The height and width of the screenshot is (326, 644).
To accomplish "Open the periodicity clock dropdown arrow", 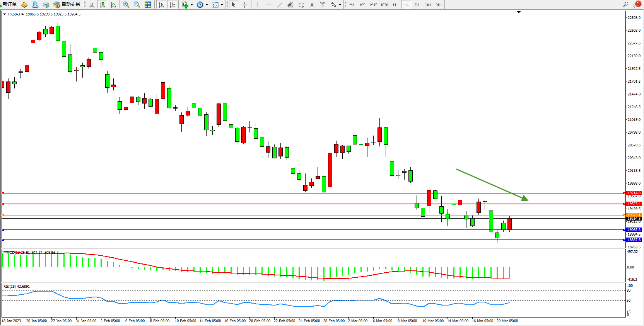I will pos(207,5).
